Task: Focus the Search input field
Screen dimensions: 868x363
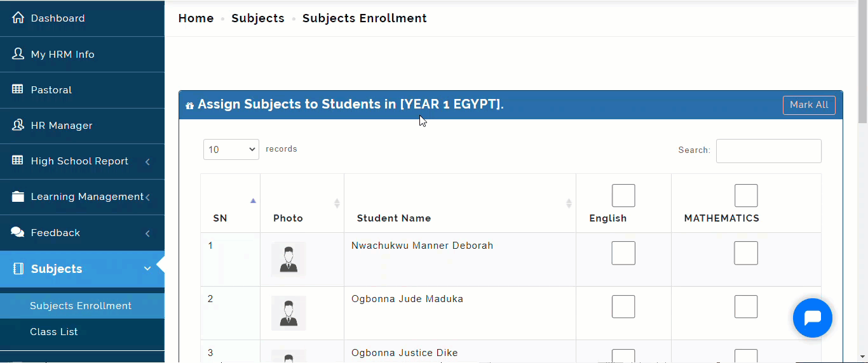Action: click(x=769, y=151)
